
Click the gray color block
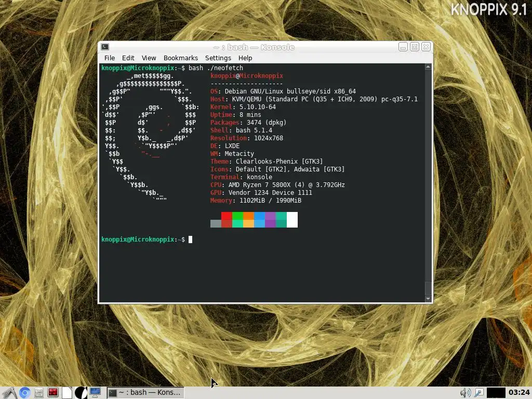[216, 223]
